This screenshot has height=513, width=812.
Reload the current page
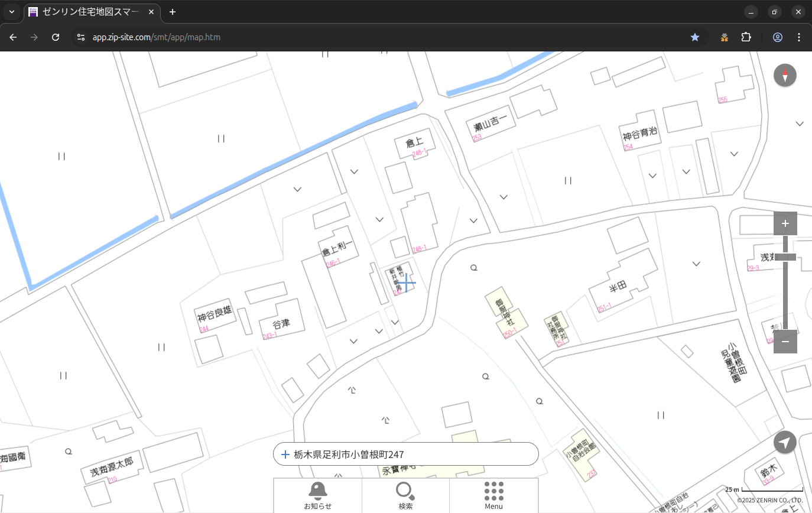click(56, 37)
